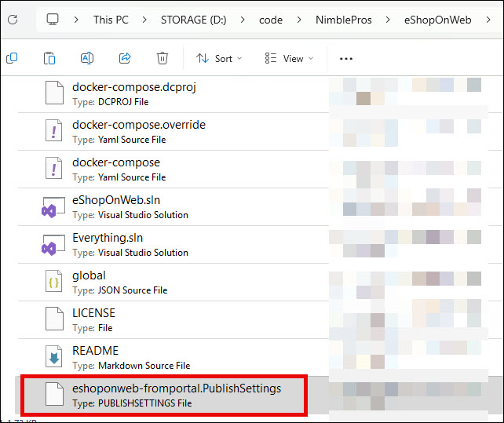Viewport: 504px width, 423px height.
Task: Click the global JSON file icon
Action: coord(53,281)
